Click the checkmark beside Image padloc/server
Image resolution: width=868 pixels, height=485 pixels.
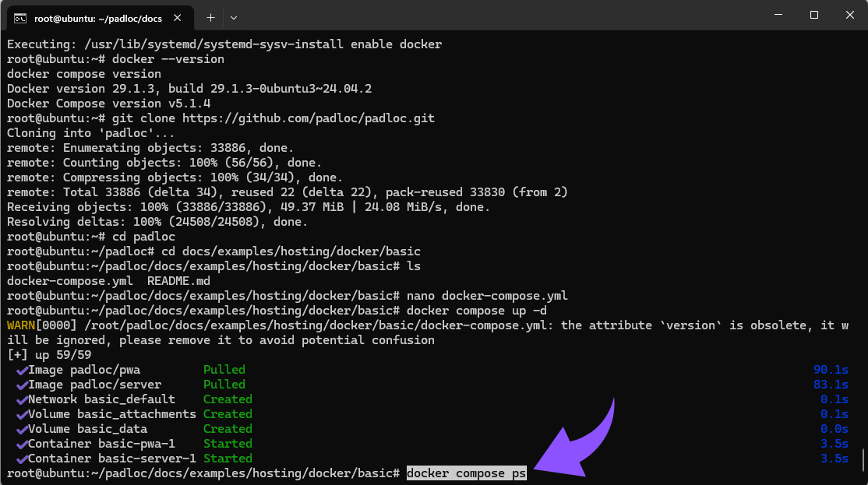[x=22, y=385]
